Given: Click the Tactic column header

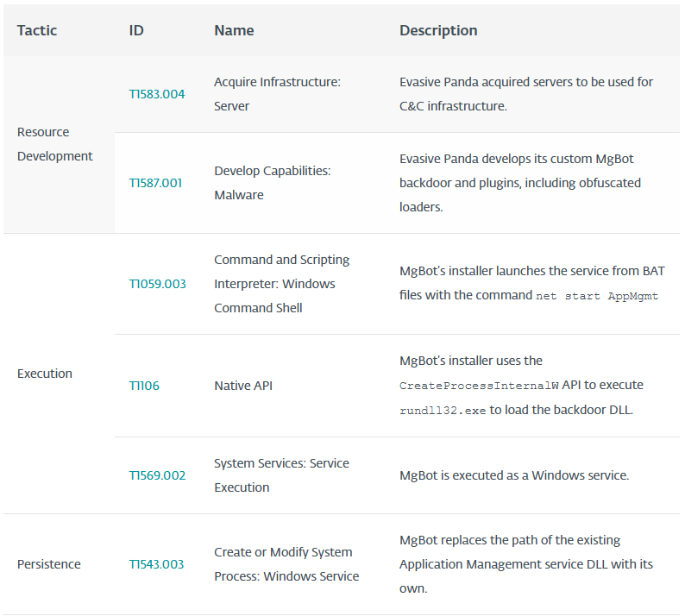Looking at the screenshot, I should pos(37,30).
